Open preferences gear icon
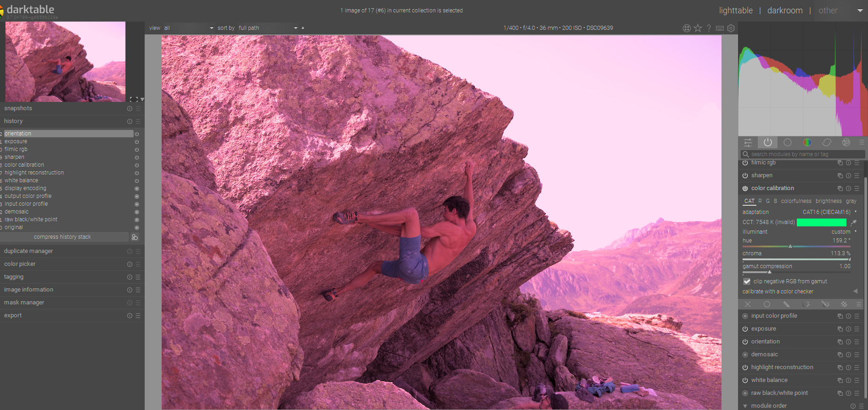Viewport: 868px width, 410px height. 731,28
